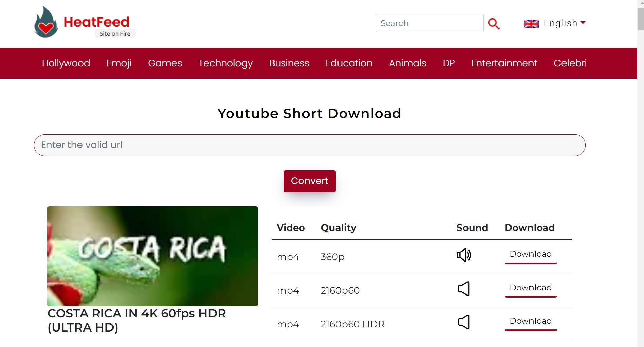Download the 2160p60 mp4 video

(x=531, y=288)
